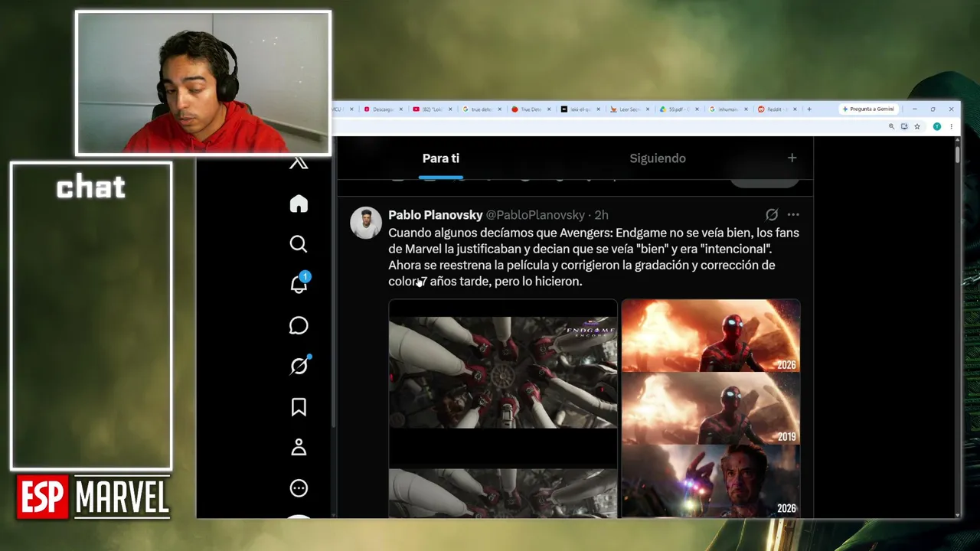Open the Spider-Man 2019 comparison image
The image size is (980, 551).
click(x=710, y=409)
